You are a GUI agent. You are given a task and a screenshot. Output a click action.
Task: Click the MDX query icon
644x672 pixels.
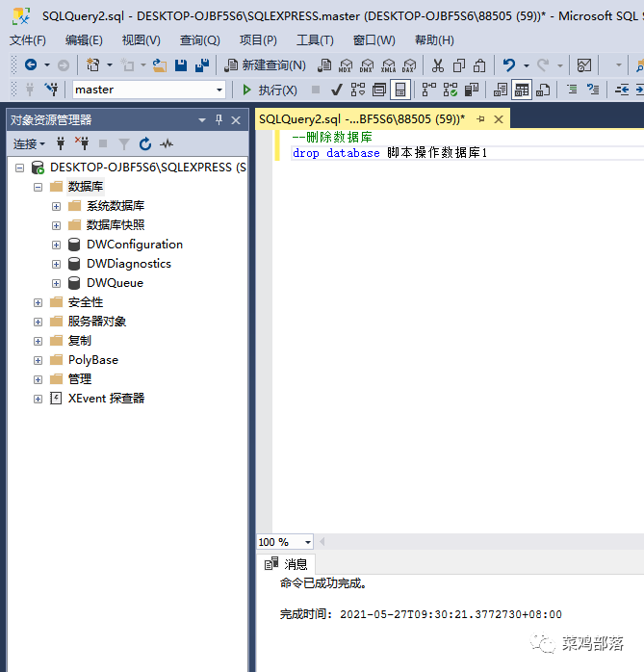(x=345, y=65)
